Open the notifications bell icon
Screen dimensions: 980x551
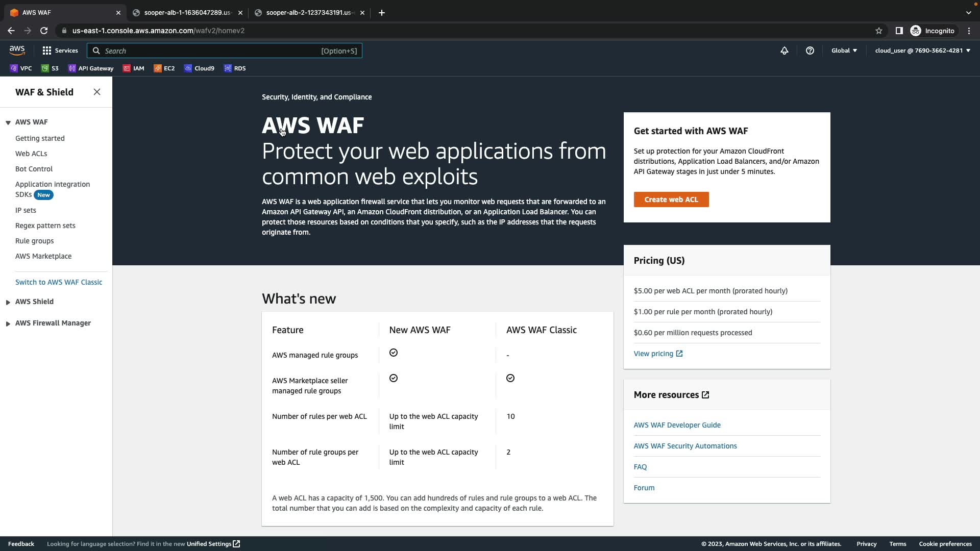[x=784, y=51]
